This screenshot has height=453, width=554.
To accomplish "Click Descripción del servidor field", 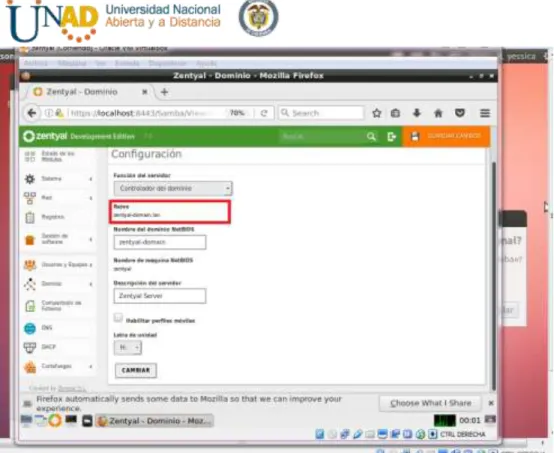I will coord(160,296).
